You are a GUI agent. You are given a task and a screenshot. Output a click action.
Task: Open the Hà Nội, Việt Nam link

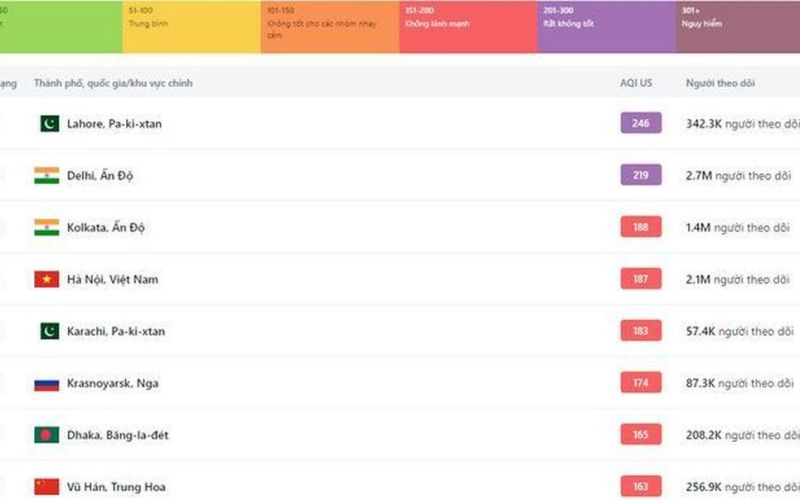click(112, 280)
